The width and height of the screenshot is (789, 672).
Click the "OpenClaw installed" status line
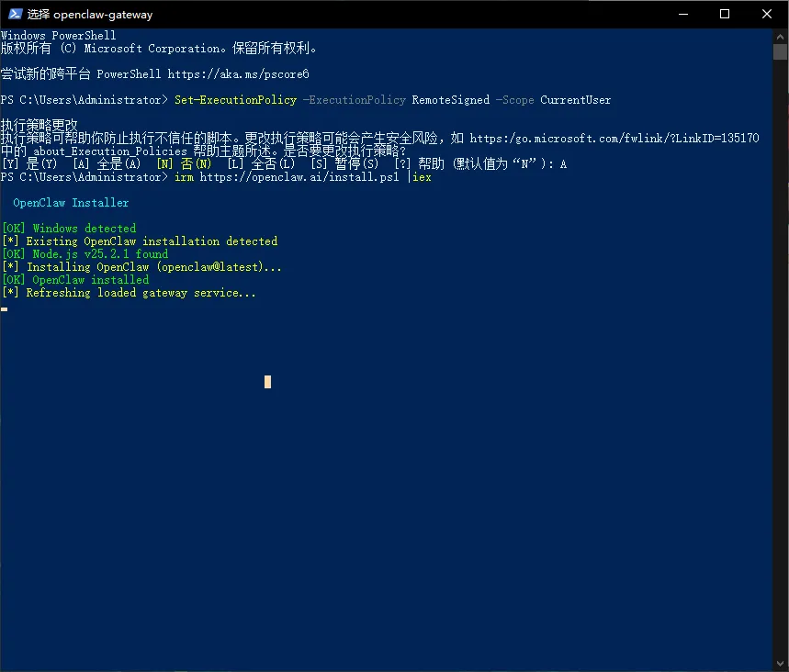point(75,280)
